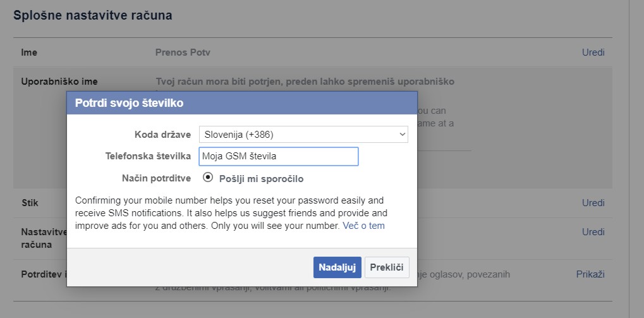Click the Telefonska številka field label
This screenshot has height=318, width=644.
pyautogui.click(x=148, y=156)
